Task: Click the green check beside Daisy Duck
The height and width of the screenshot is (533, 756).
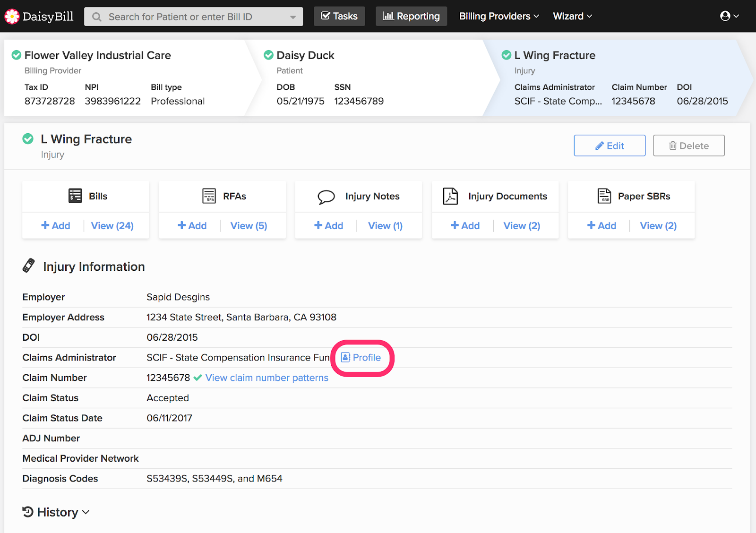Action: click(x=269, y=55)
